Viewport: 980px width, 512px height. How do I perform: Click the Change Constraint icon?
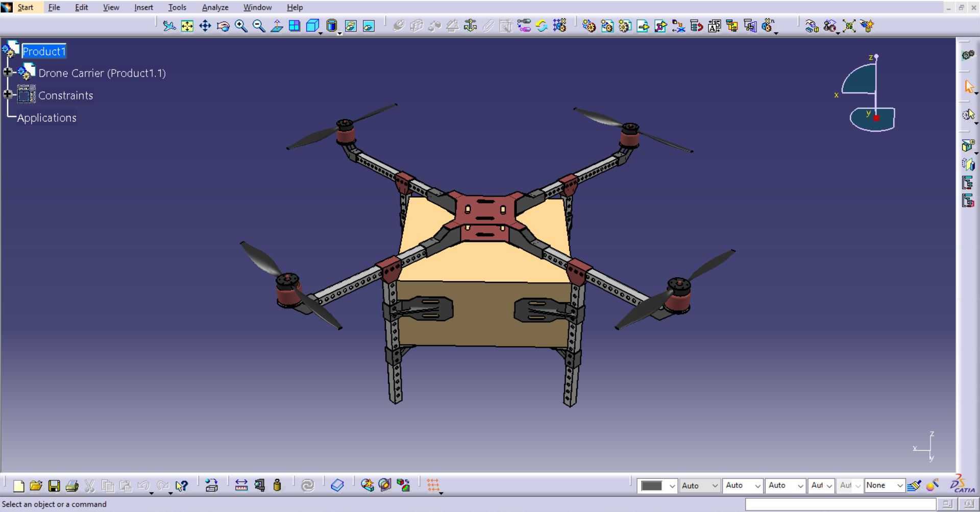(524, 26)
